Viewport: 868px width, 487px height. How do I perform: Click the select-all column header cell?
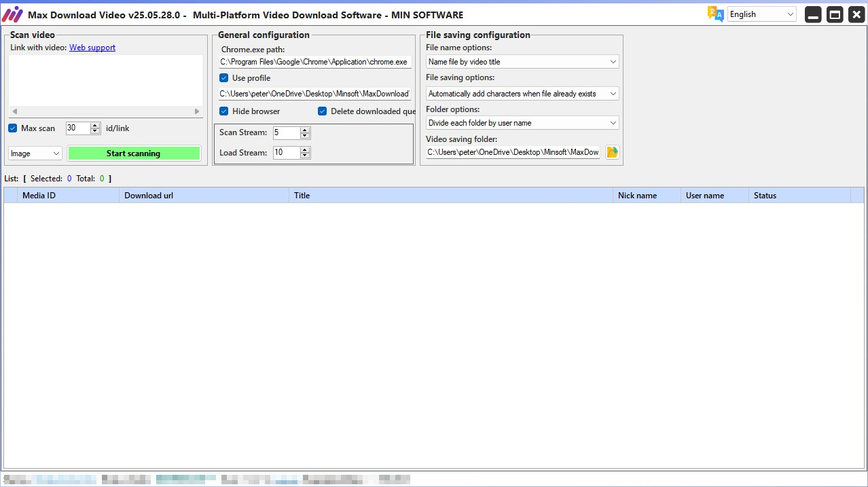pyautogui.click(x=11, y=196)
